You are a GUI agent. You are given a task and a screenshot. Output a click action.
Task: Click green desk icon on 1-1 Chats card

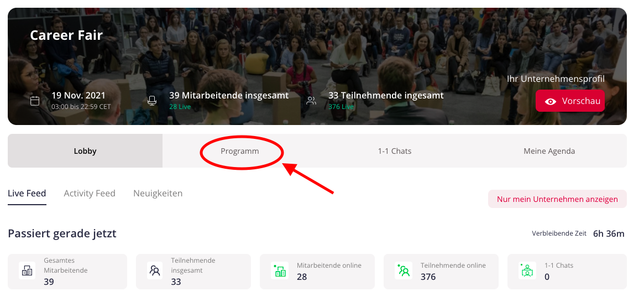[x=527, y=271]
